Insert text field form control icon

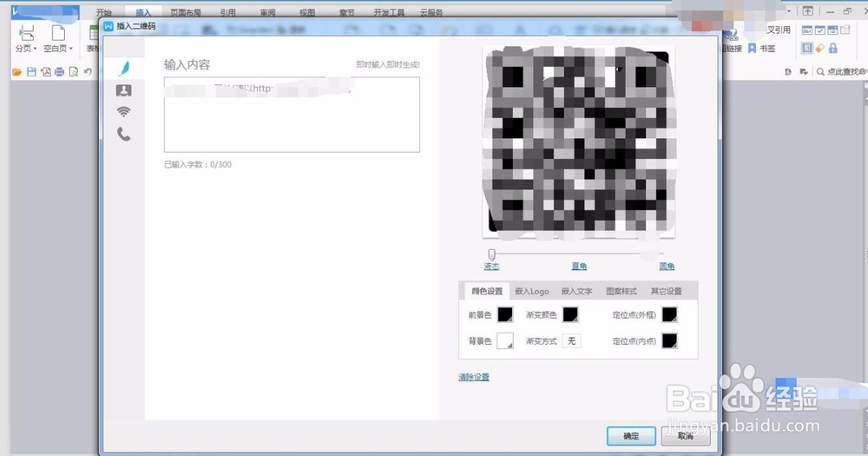pyautogui.click(x=807, y=30)
